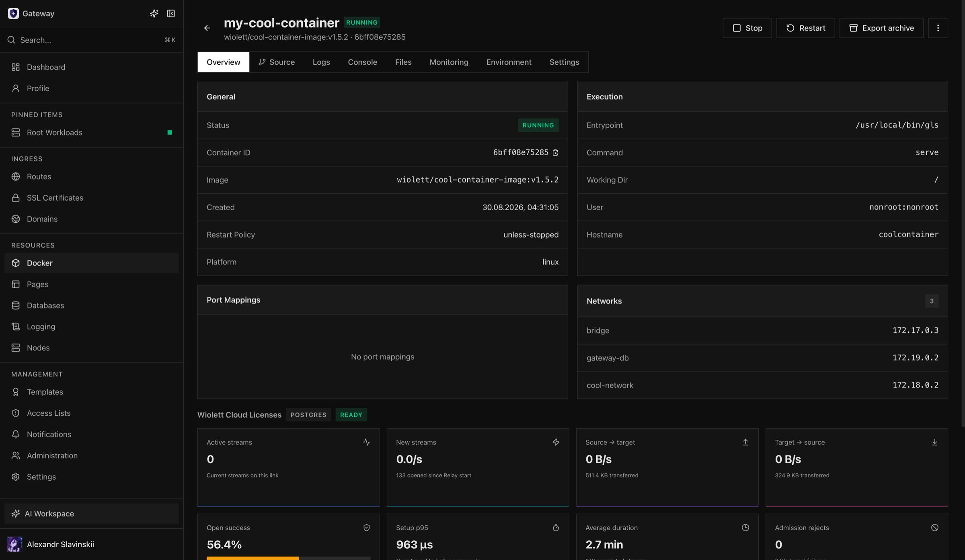Click the New streams lightning icon
This screenshot has height=560, width=965.
point(556,442)
